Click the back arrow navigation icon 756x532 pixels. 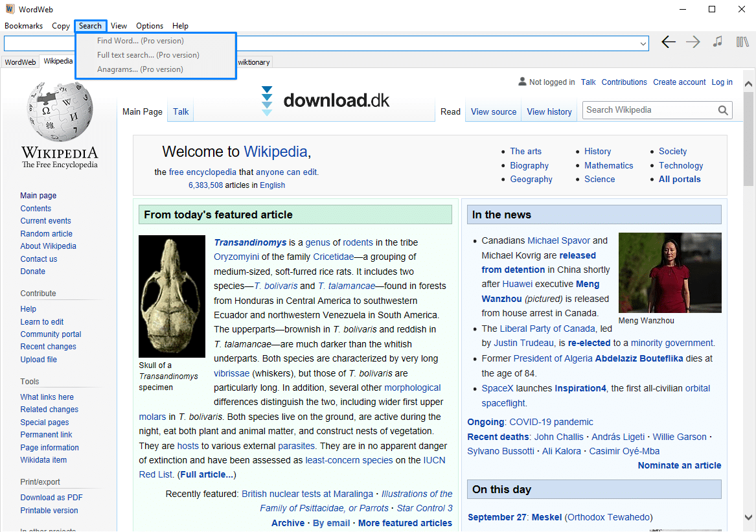[x=669, y=43]
